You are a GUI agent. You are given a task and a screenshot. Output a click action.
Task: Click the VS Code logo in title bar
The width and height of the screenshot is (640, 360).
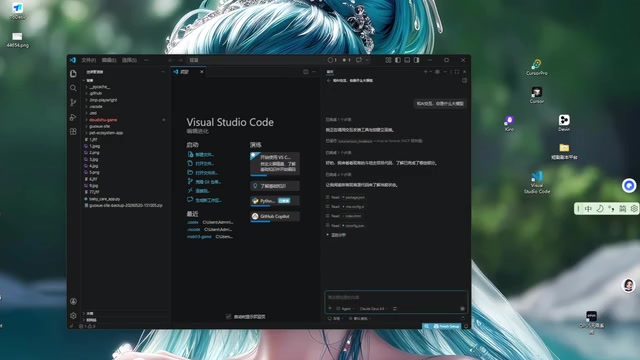pyautogui.click(x=73, y=60)
